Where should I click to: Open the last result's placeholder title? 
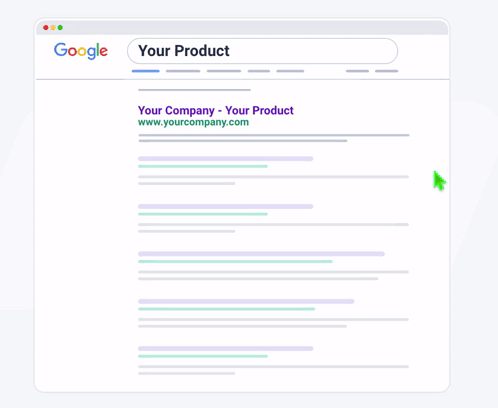pos(226,349)
